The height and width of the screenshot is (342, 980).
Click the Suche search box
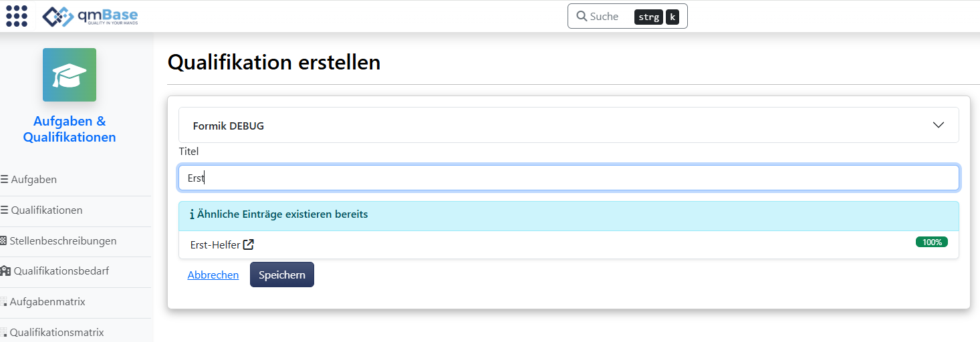tap(627, 17)
